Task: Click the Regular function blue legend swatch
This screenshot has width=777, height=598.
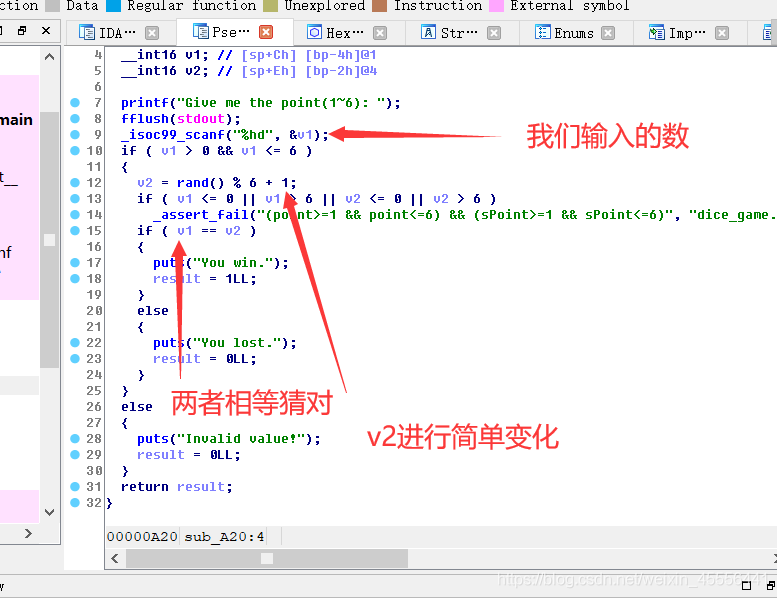Action: (113, 5)
